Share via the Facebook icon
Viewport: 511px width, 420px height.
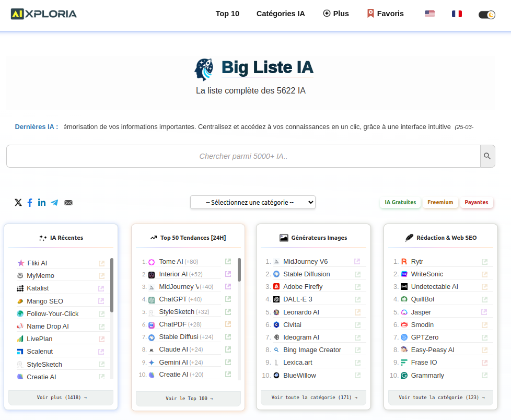click(x=30, y=203)
